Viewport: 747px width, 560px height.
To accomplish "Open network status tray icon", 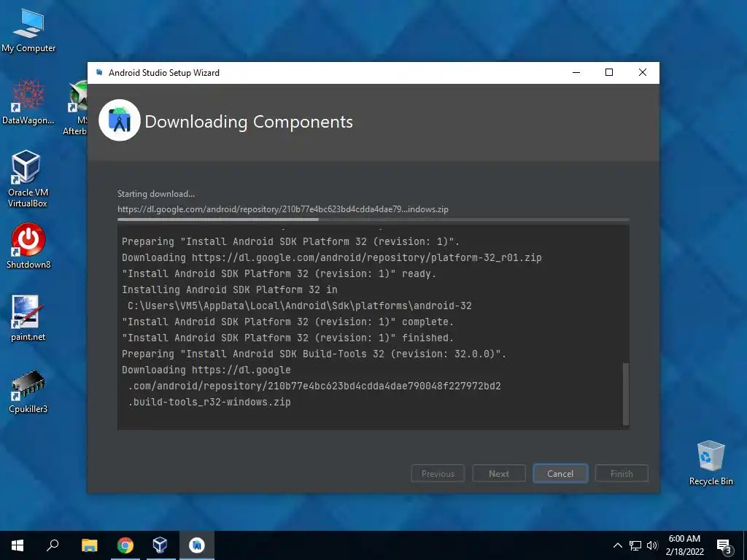I will pyautogui.click(x=635, y=545).
